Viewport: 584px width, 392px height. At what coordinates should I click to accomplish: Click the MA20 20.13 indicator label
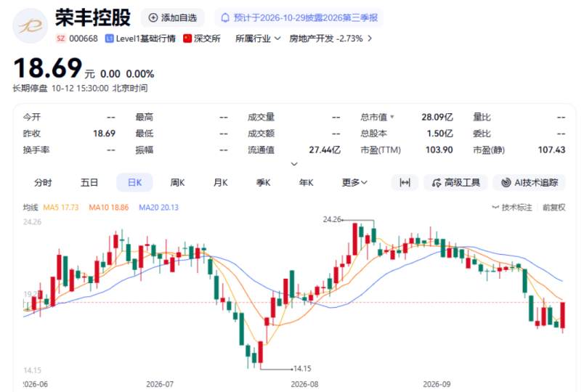(158, 208)
